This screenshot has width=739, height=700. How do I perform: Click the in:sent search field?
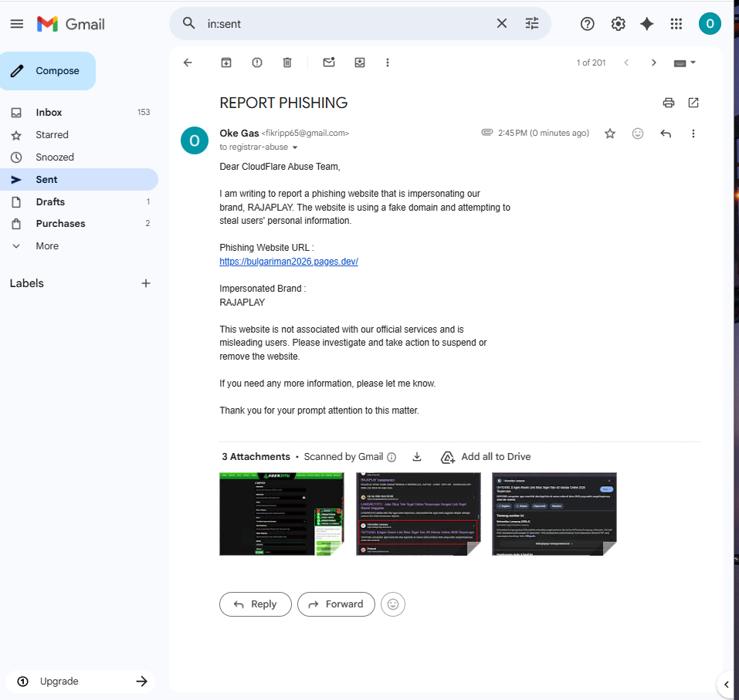(349, 24)
